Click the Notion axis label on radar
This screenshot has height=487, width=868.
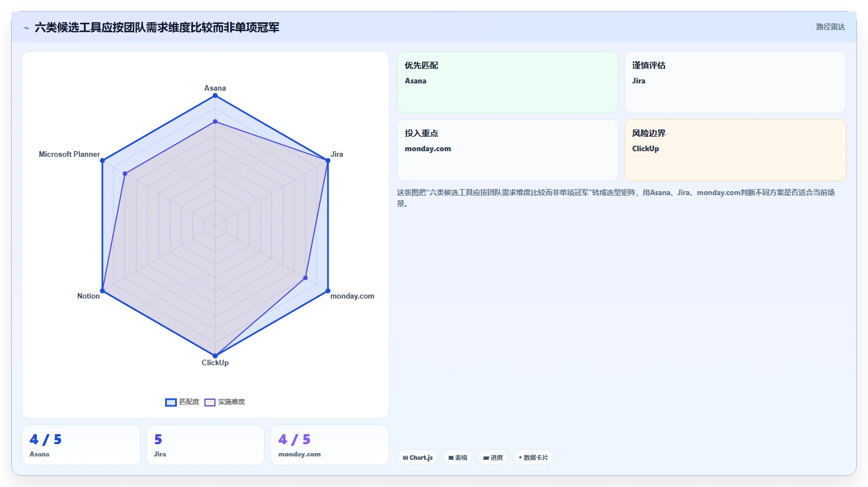pyautogui.click(x=88, y=296)
